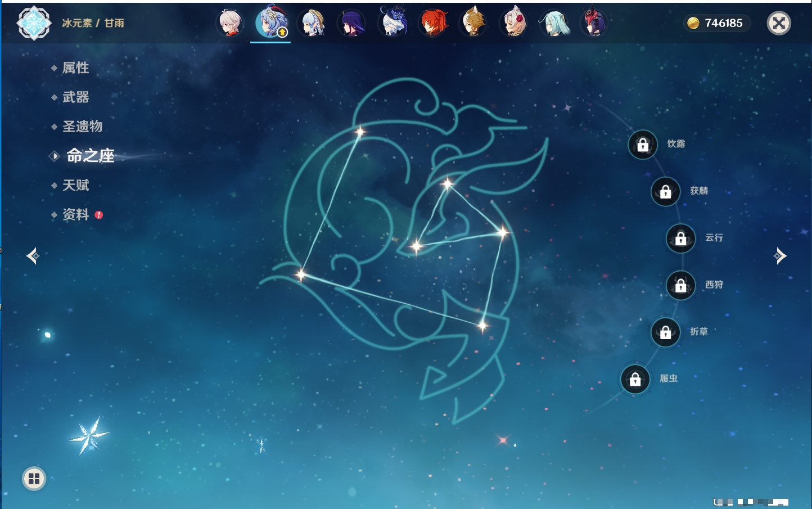
Task: Click the lock icon for 饮露 constellation
Action: pos(643,145)
